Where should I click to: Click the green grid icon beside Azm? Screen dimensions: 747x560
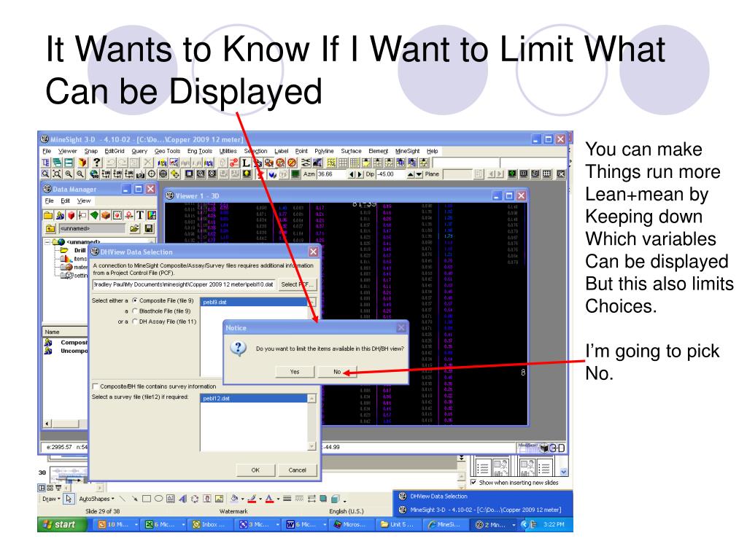point(295,174)
